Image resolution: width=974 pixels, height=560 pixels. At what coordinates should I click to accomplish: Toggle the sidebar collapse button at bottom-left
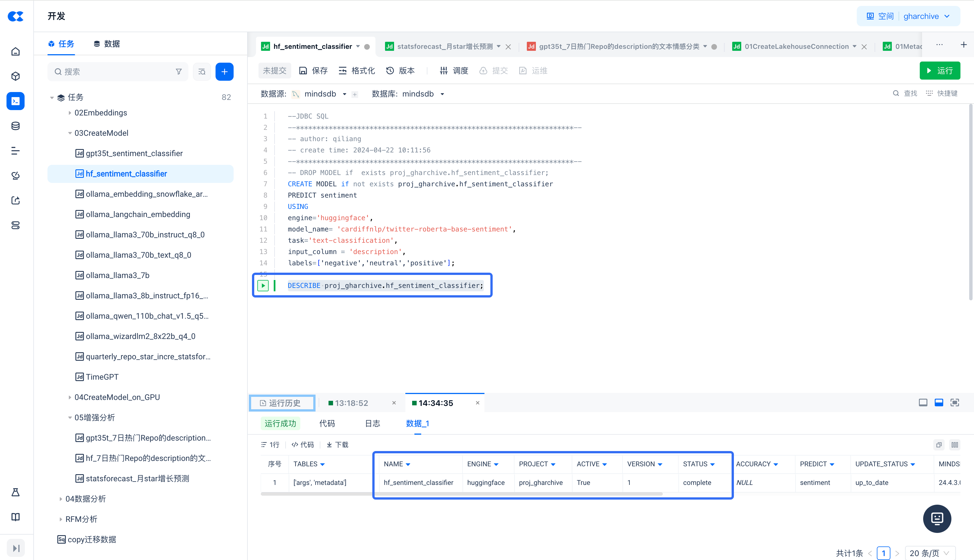click(x=16, y=548)
